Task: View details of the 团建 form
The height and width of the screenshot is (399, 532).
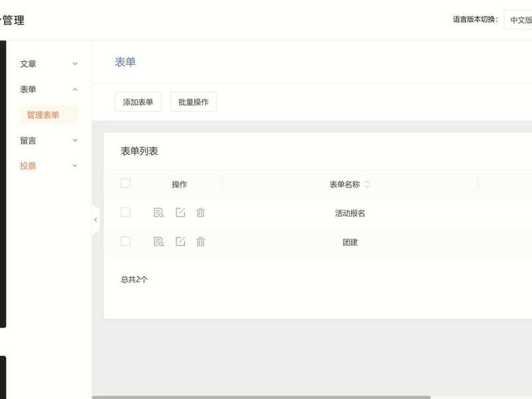Action: pyautogui.click(x=158, y=241)
